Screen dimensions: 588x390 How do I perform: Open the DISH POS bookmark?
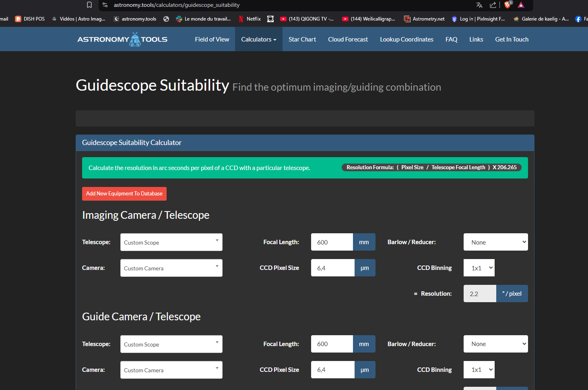[30, 19]
